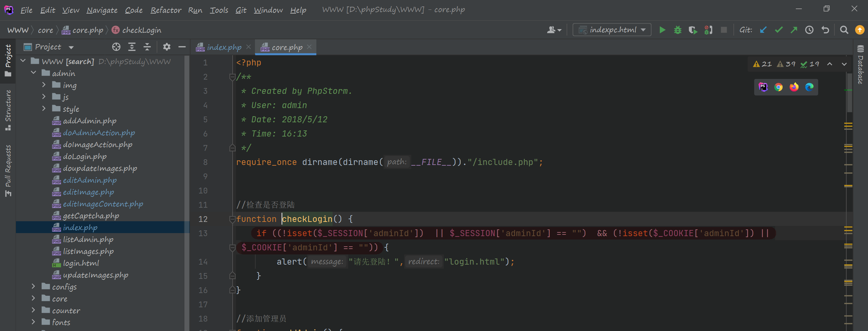The height and width of the screenshot is (331, 868).
Task: Open the Navigate menu
Action: (102, 10)
